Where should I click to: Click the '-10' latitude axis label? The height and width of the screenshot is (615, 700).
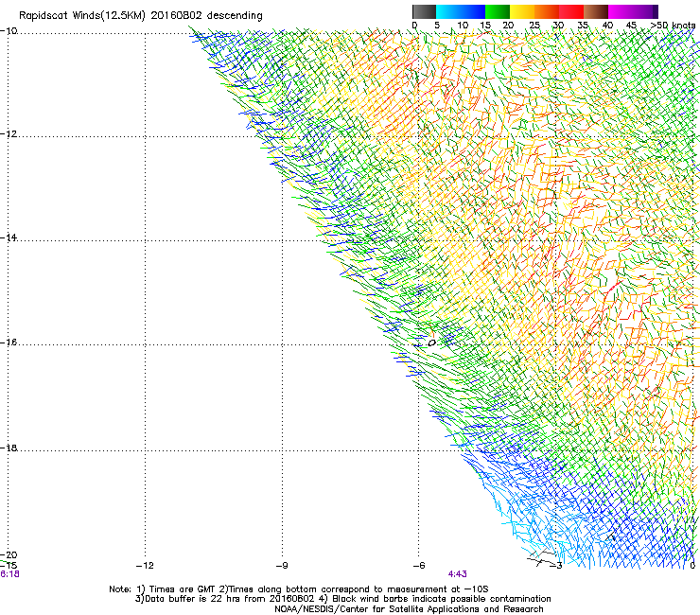[9, 31]
